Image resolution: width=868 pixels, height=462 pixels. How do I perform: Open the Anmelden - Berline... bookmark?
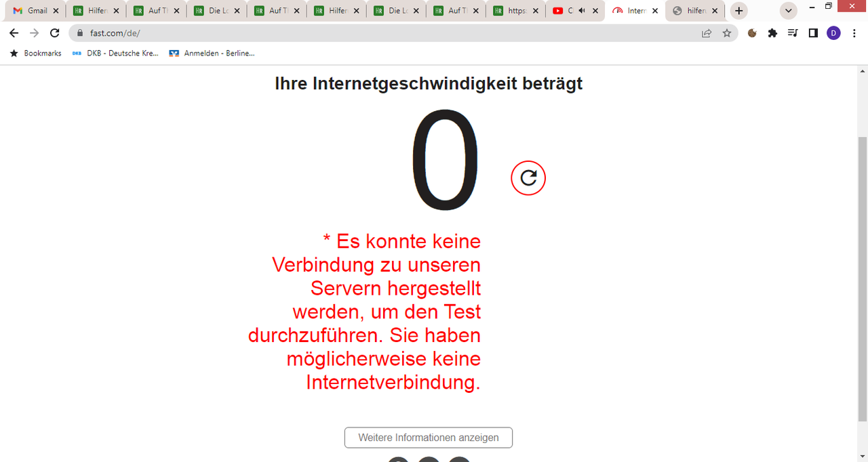pos(212,53)
